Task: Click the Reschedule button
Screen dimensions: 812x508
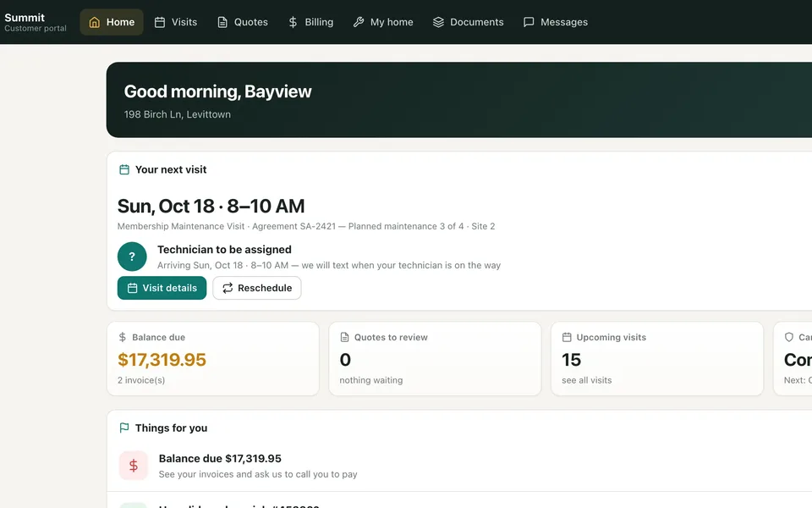Action: click(257, 288)
